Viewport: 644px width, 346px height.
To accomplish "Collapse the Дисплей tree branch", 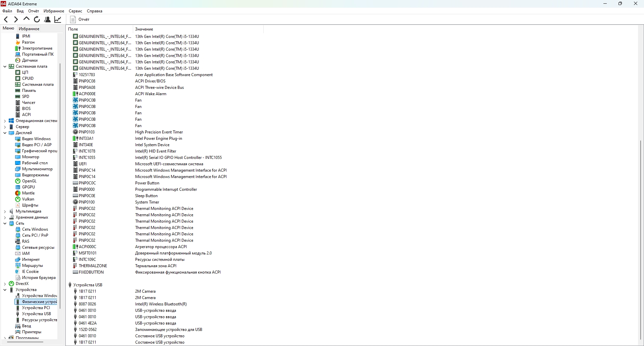I will (5, 133).
